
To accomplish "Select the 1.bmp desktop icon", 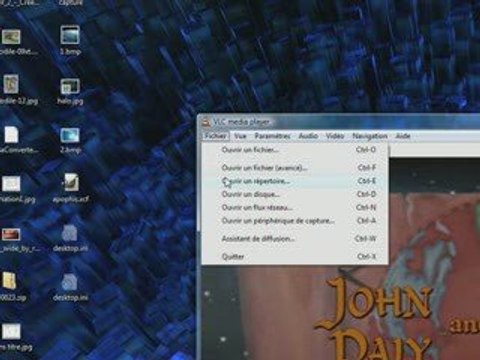I will point(70,40).
